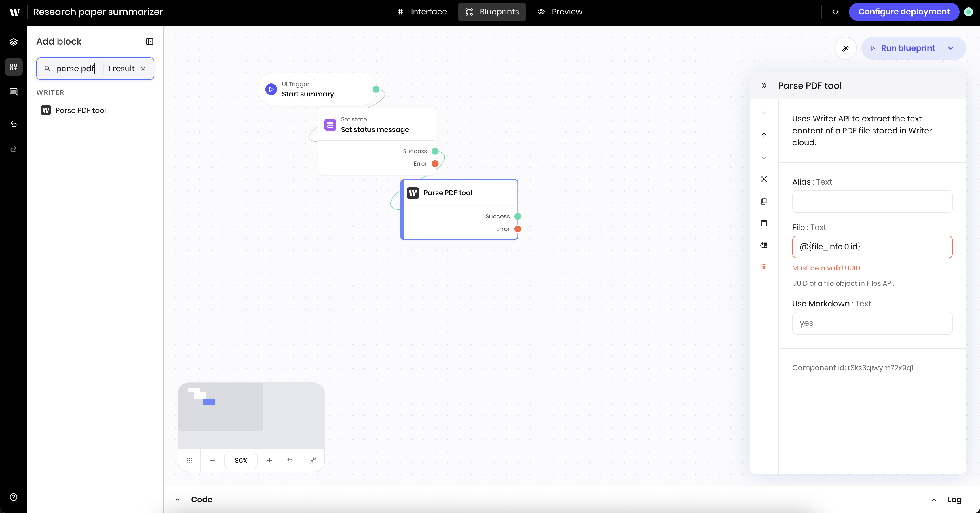Clear the block search field
Image resolution: width=980 pixels, height=513 pixels.
[143, 68]
